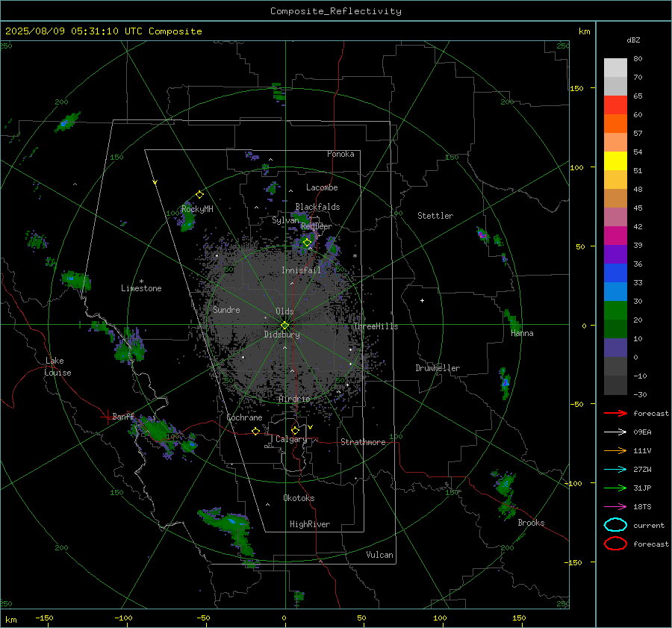Click the yellow diamond marker above RockyMH
Screen dimensions: 672x628
pyautogui.click(x=199, y=195)
